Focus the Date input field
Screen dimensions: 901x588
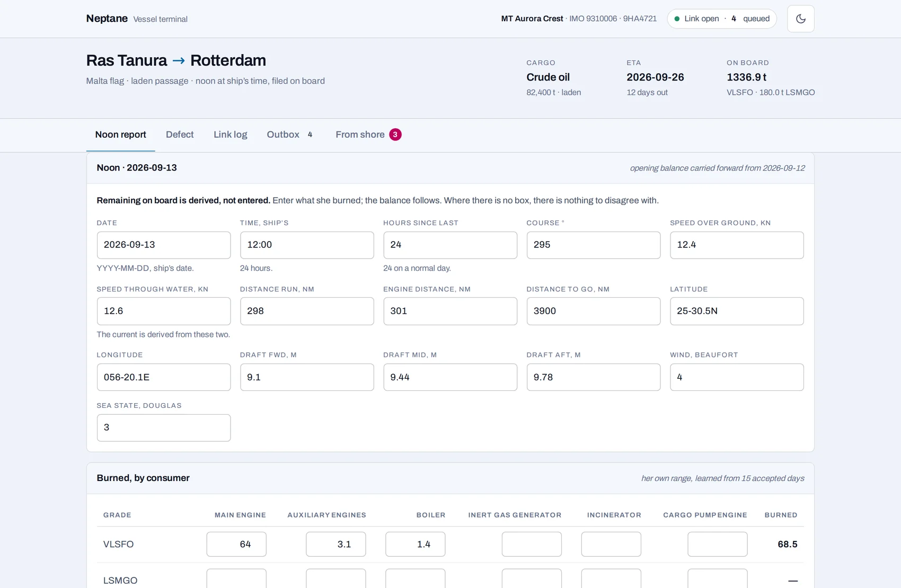click(164, 245)
